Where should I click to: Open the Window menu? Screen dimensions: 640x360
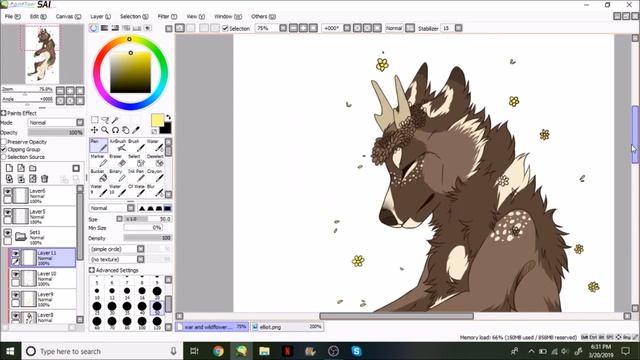coord(228,16)
